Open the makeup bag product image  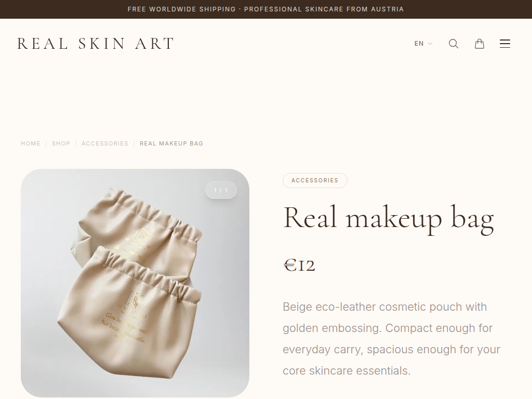pos(135,283)
